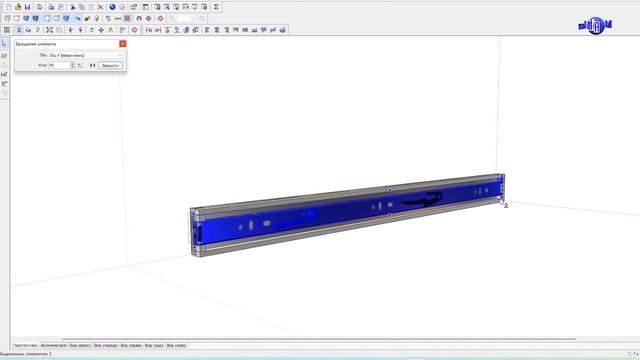The width and height of the screenshot is (640, 360).
Task: Create a new file with the blank page icon
Action: (x=9, y=7)
